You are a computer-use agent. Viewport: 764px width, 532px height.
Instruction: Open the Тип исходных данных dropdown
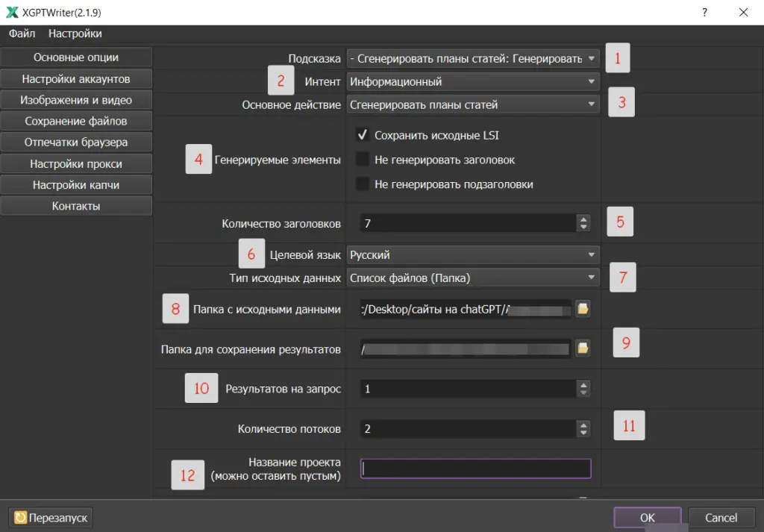click(x=473, y=278)
